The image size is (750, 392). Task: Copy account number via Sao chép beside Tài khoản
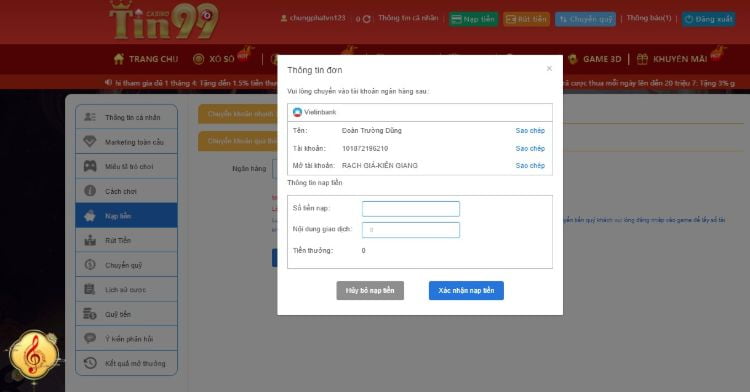[x=530, y=148]
